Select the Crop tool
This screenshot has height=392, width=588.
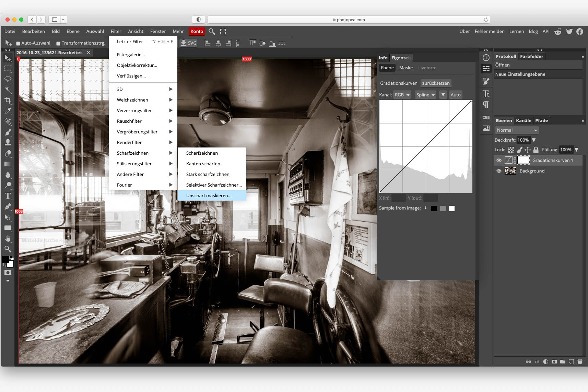8,101
